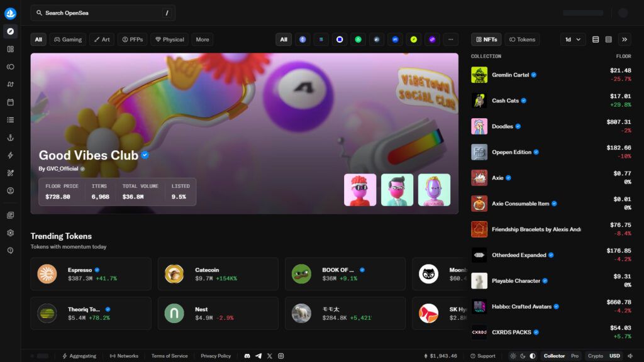This screenshot has height=362, width=644.
Task: Select the All category tab
Action: click(38, 40)
